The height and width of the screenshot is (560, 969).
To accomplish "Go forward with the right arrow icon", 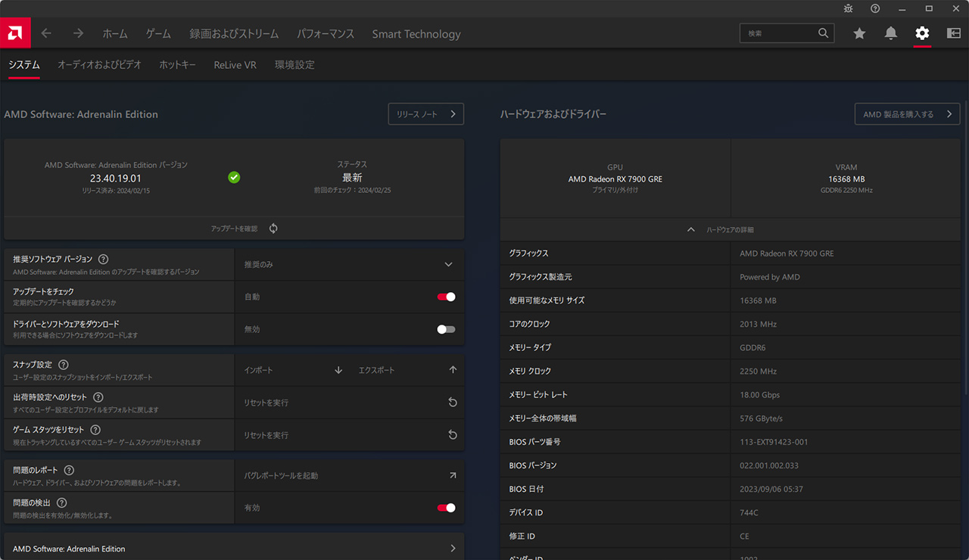I will (78, 33).
